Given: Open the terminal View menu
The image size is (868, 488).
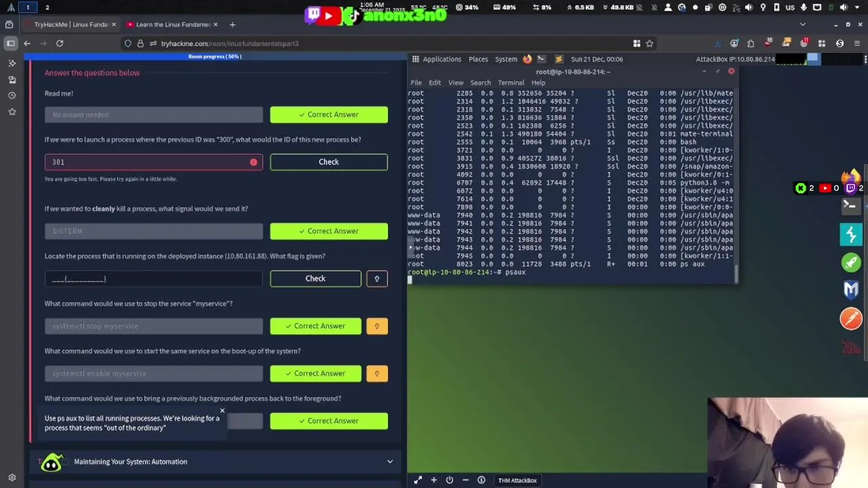Looking at the screenshot, I should click(456, 83).
